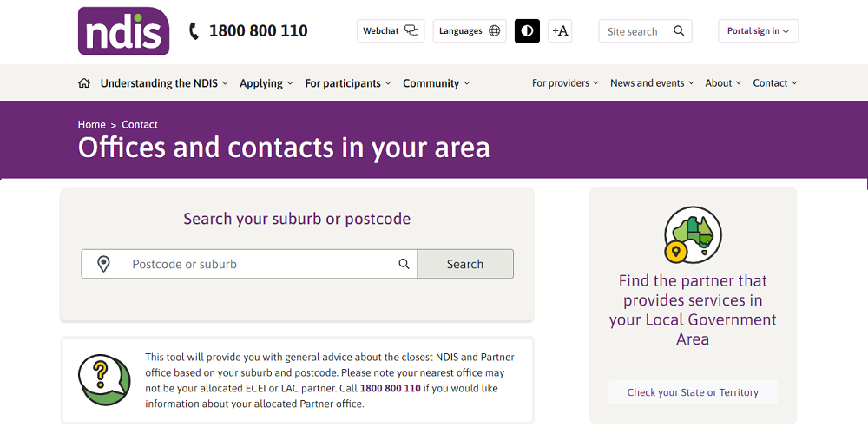
Task: Click the NDIS logo
Action: click(x=123, y=31)
